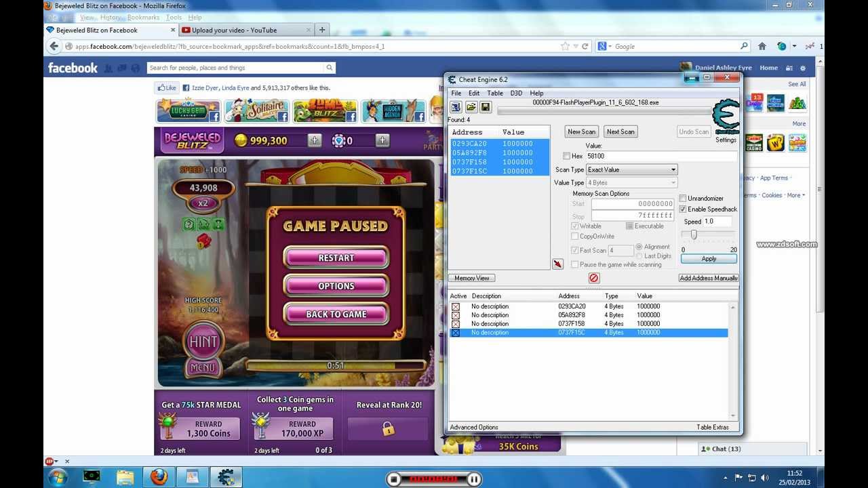Open the D3D menu in Cheat Engine
Image resolution: width=868 pixels, height=488 pixels.
click(516, 93)
